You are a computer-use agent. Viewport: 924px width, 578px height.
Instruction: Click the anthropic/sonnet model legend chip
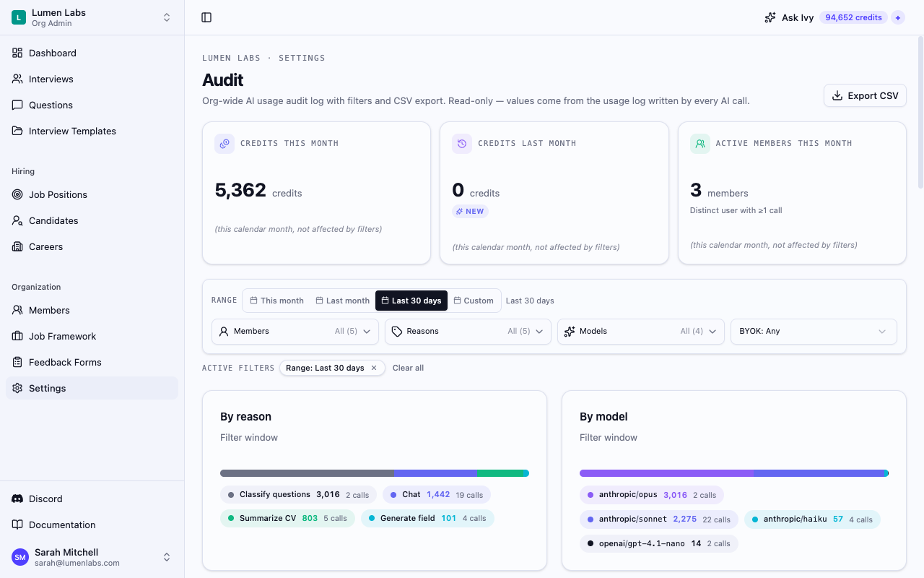[x=659, y=519]
